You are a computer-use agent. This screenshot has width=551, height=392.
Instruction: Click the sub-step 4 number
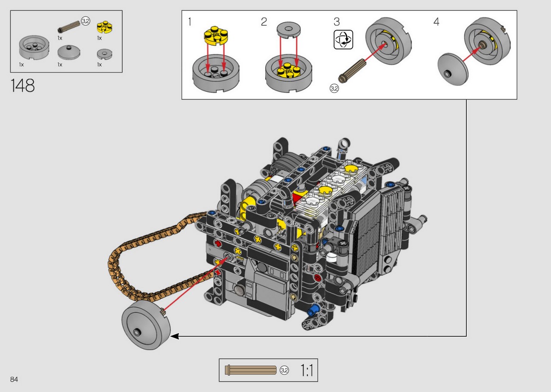tap(436, 22)
